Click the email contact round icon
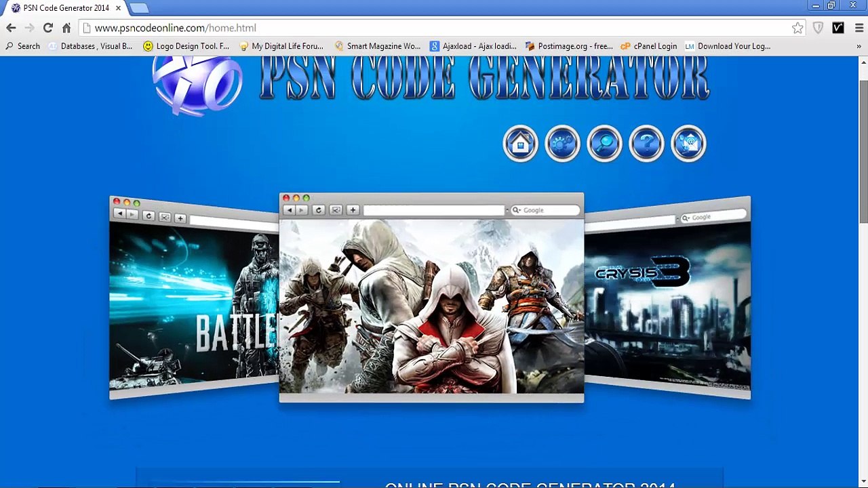 pyautogui.click(x=688, y=144)
